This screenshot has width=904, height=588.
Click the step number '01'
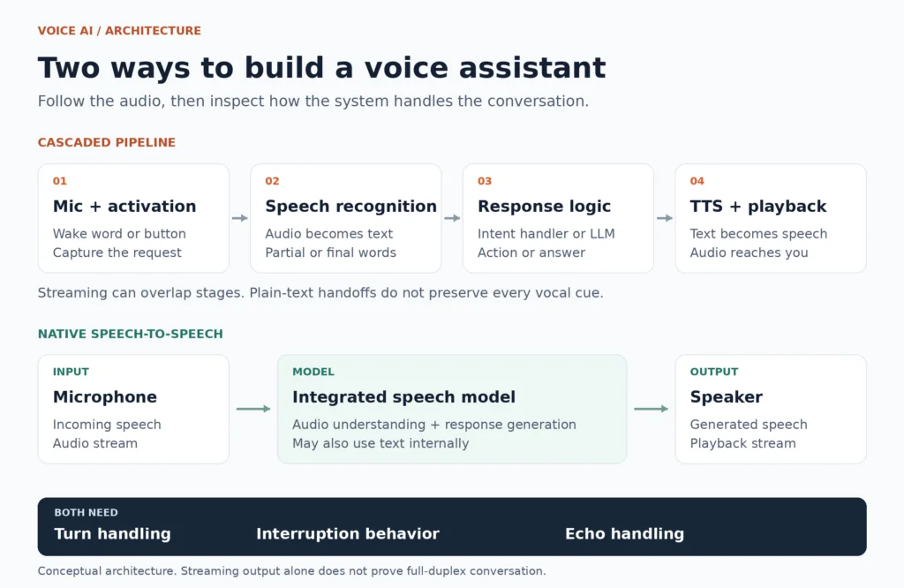[x=60, y=181]
